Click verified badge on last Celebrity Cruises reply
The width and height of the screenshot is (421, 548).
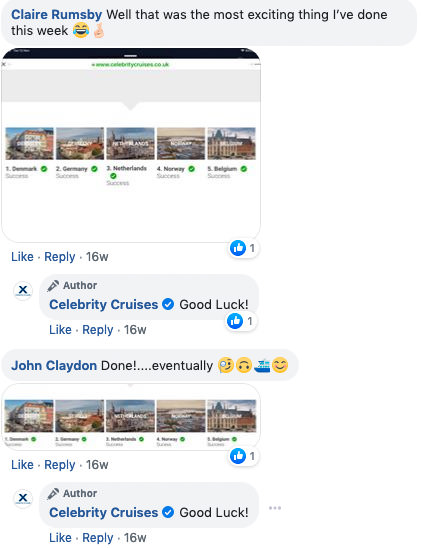pyautogui.click(x=168, y=512)
